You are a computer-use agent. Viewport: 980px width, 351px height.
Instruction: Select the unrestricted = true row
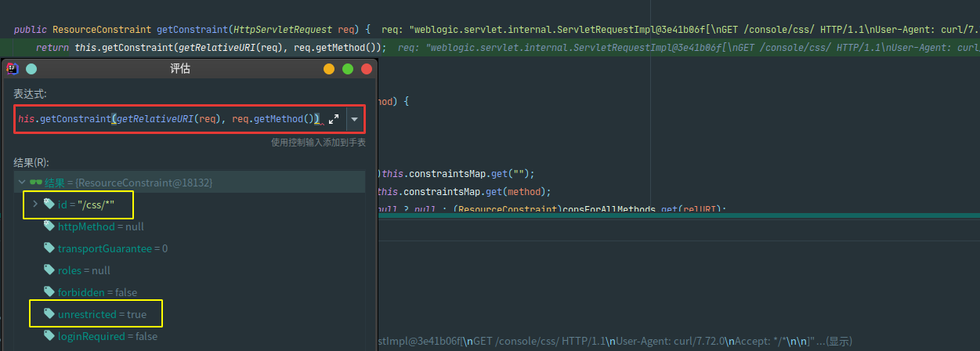102,314
